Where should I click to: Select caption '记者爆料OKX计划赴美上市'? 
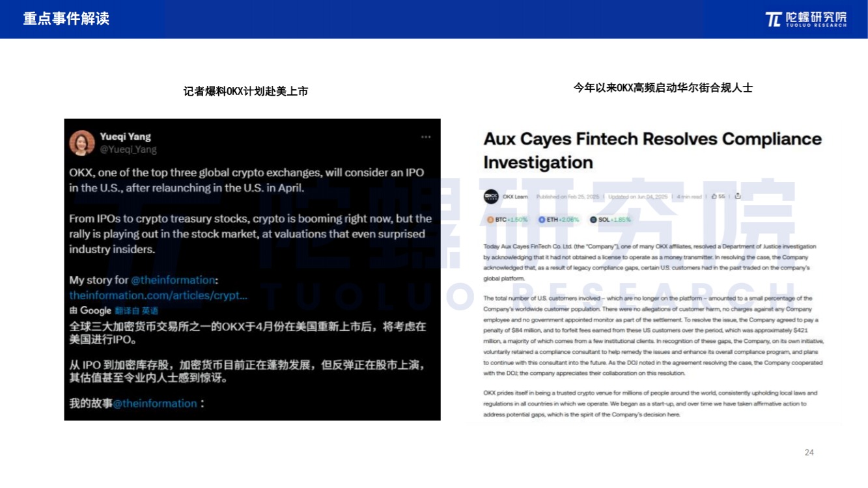pos(245,92)
